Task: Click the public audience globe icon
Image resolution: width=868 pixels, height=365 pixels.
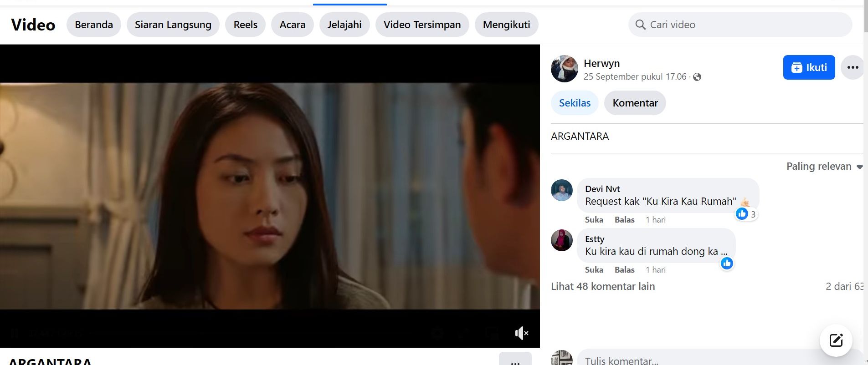Action: 697,77
